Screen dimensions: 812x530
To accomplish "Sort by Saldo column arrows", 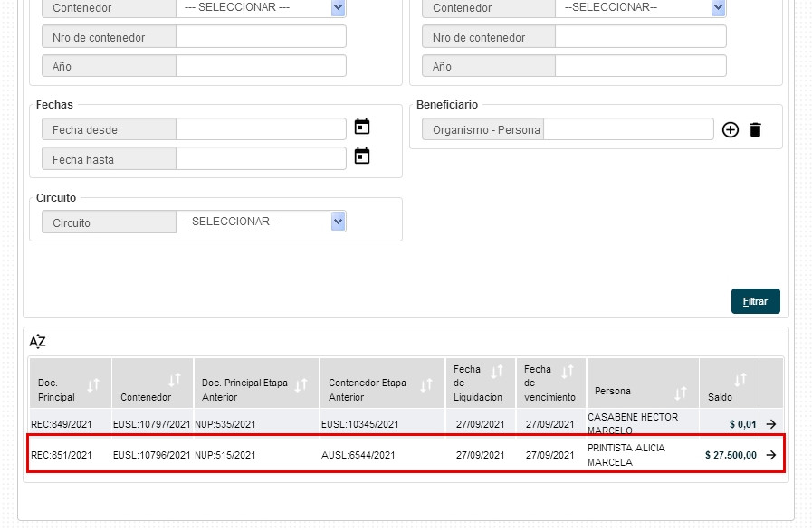I will click(x=740, y=379).
